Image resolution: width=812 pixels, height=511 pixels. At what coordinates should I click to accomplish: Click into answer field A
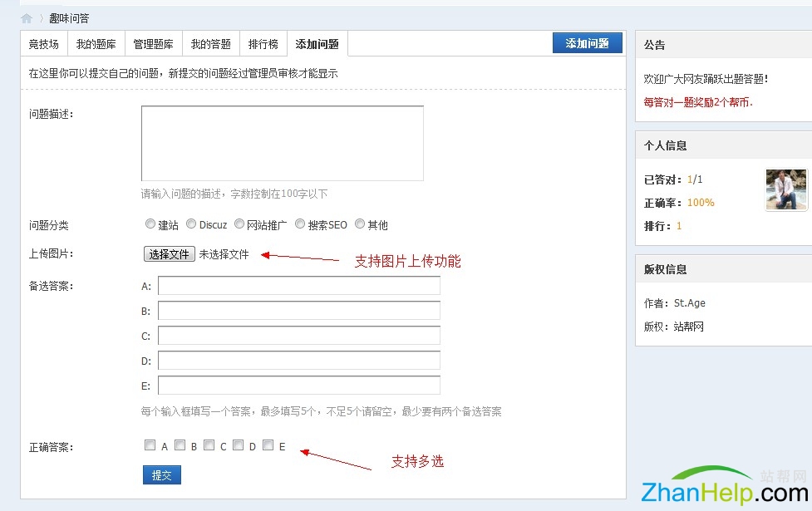pos(299,286)
